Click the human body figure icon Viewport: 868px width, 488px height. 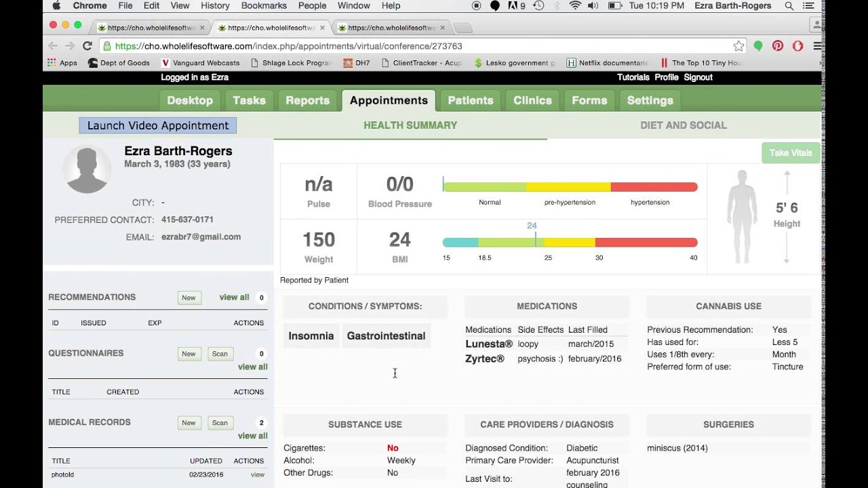click(x=742, y=217)
